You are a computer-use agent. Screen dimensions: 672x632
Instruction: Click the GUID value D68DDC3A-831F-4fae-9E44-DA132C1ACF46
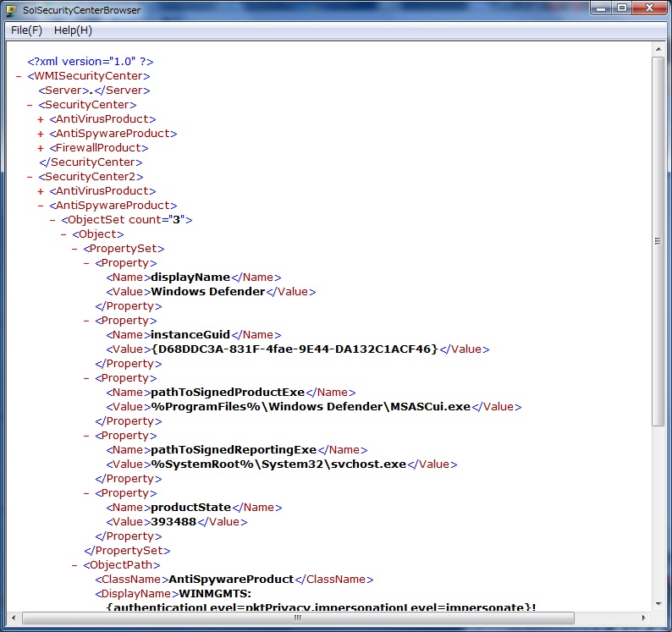tap(295, 349)
